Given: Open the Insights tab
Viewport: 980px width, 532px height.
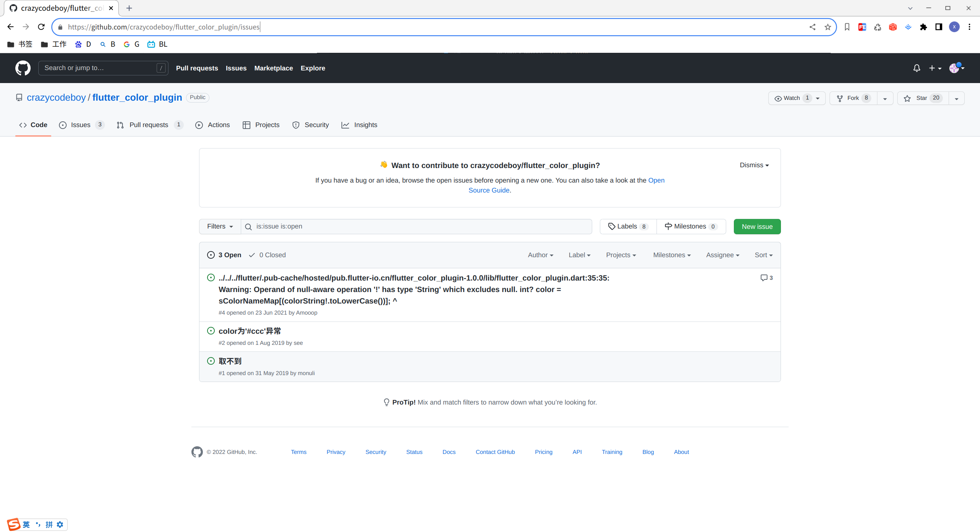Looking at the screenshot, I should click(x=359, y=125).
